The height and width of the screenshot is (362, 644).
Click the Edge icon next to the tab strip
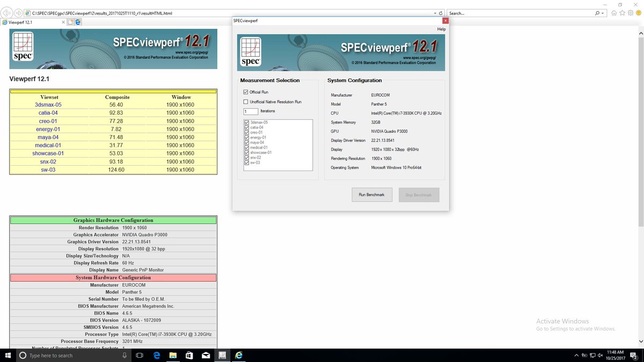pos(78,23)
